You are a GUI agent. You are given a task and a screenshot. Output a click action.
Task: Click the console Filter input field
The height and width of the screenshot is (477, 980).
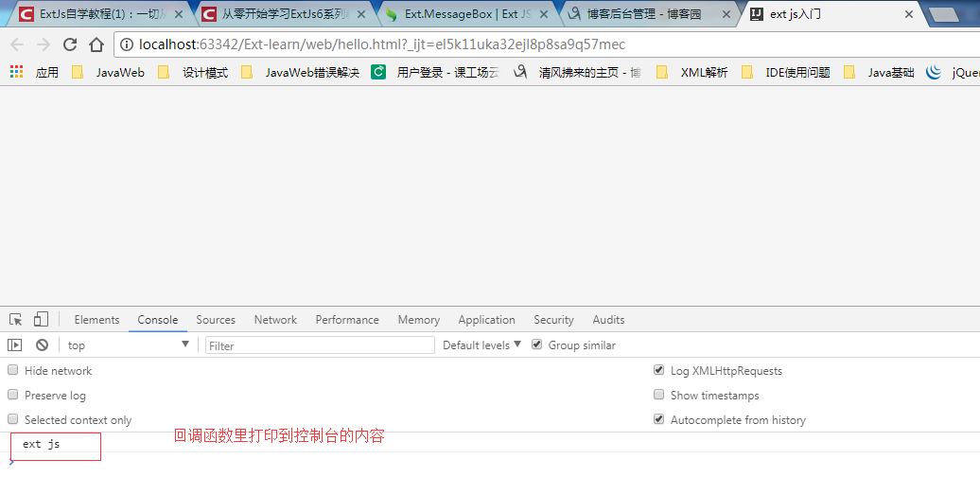point(320,345)
